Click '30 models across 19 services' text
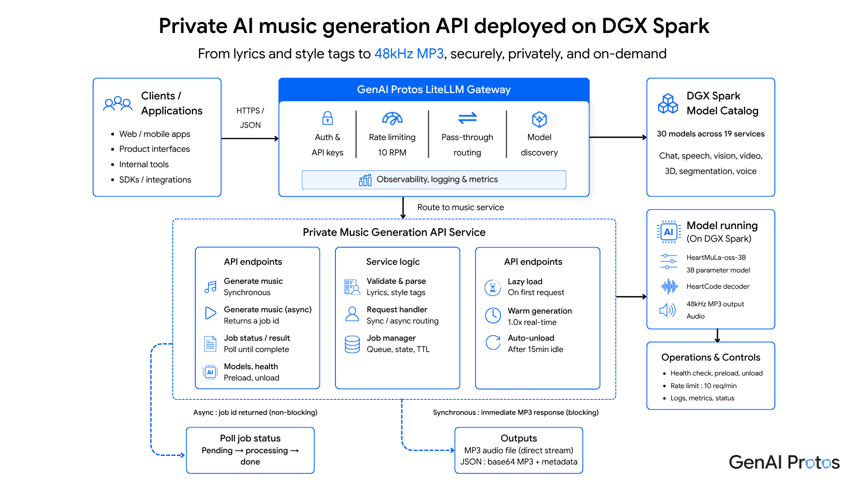The width and height of the screenshot is (868, 488). coord(711,134)
